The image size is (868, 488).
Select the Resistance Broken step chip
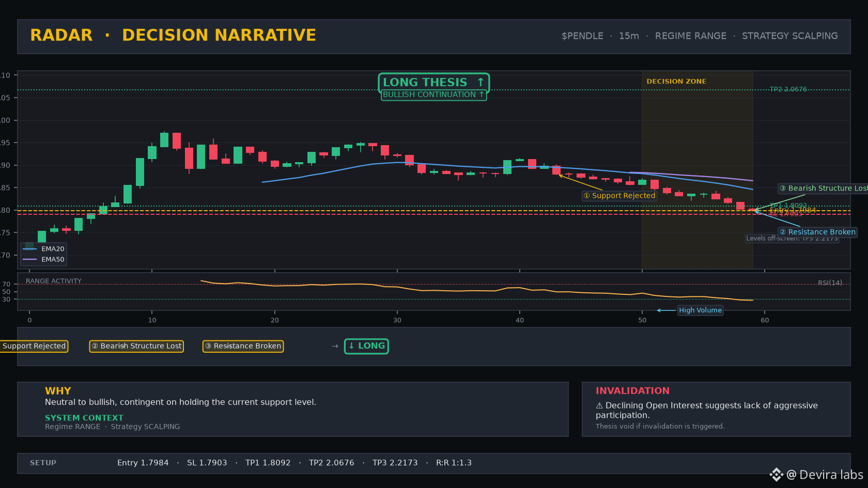pos(243,346)
